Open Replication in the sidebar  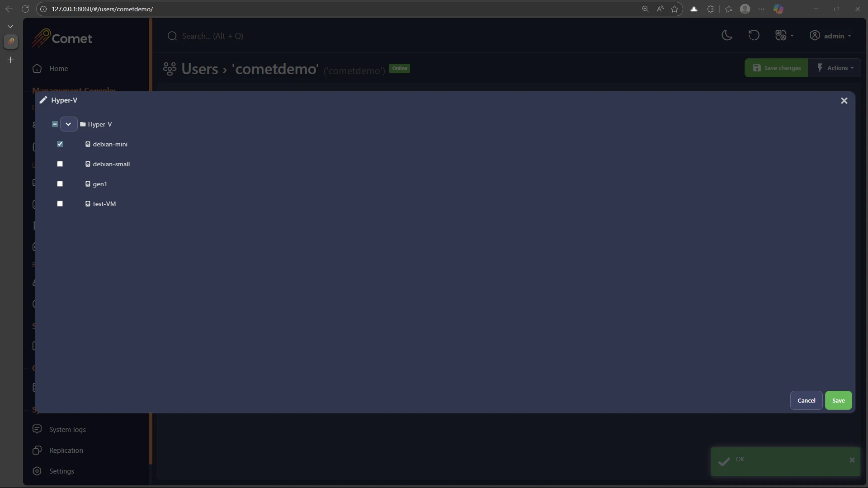tap(58, 450)
